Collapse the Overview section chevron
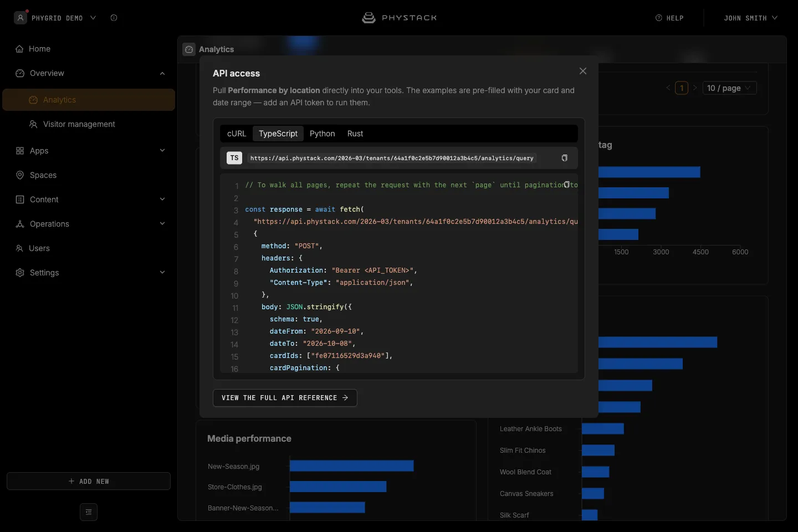The image size is (798, 532). (x=162, y=73)
